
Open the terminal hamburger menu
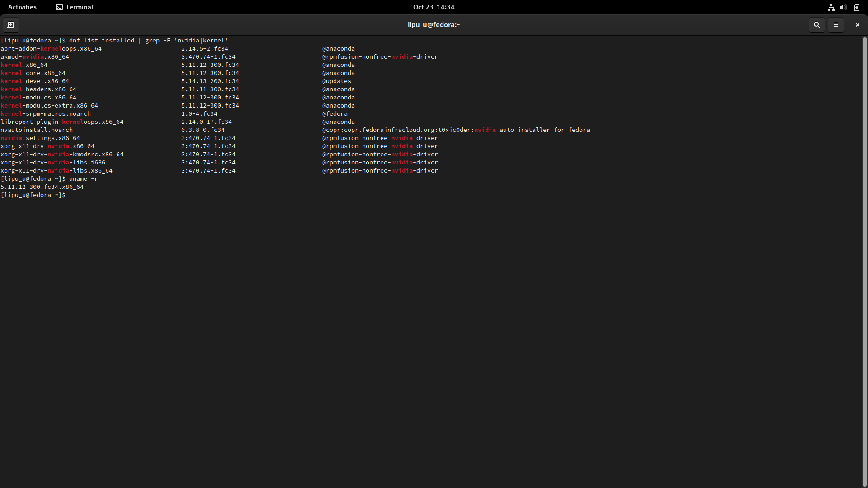coord(835,25)
